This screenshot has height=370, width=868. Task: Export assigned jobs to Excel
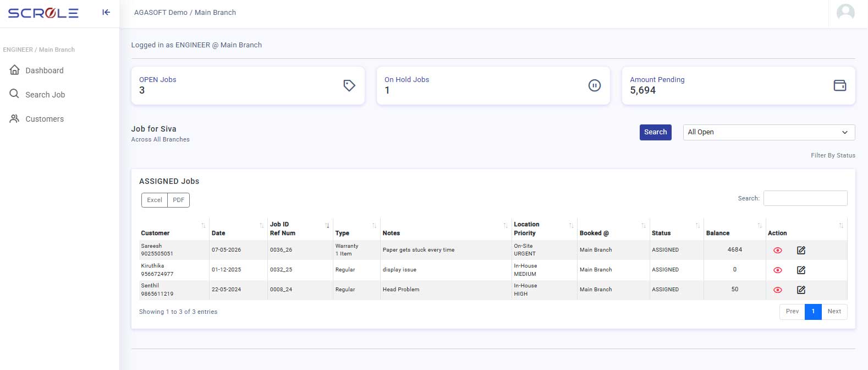click(155, 200)
